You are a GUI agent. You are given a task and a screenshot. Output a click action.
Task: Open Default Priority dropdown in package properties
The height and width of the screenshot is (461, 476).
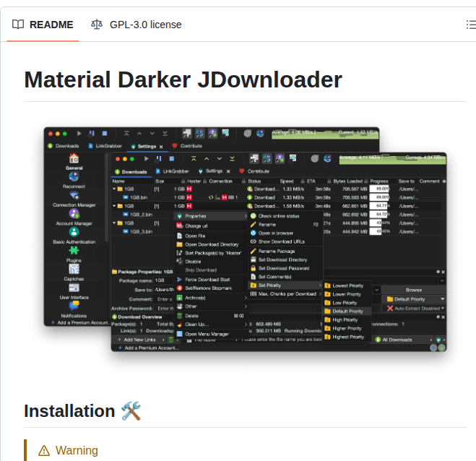click(x=413, y=299)
